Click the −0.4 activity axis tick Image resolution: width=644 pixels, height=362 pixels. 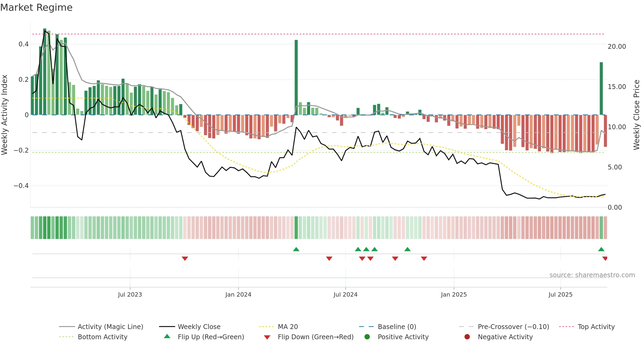point(21,186)
